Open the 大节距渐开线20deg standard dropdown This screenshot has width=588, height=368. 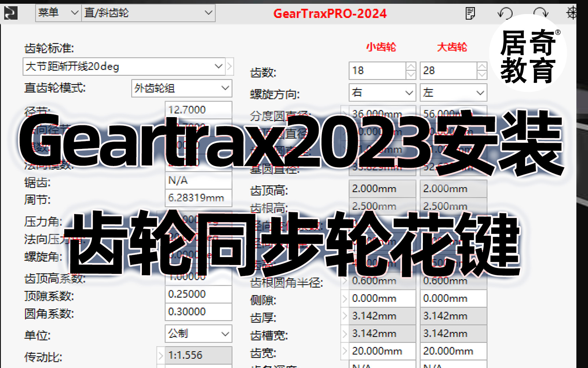(124, 66)
